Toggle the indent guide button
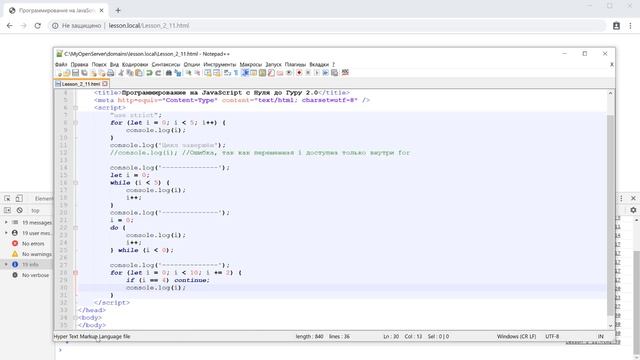 coord(245,73)
